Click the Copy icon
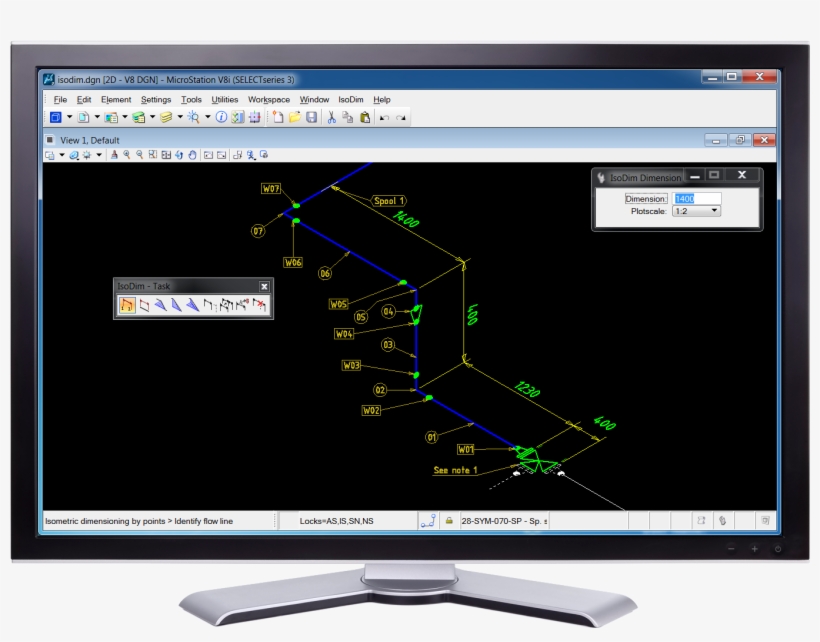 [348, 117]
